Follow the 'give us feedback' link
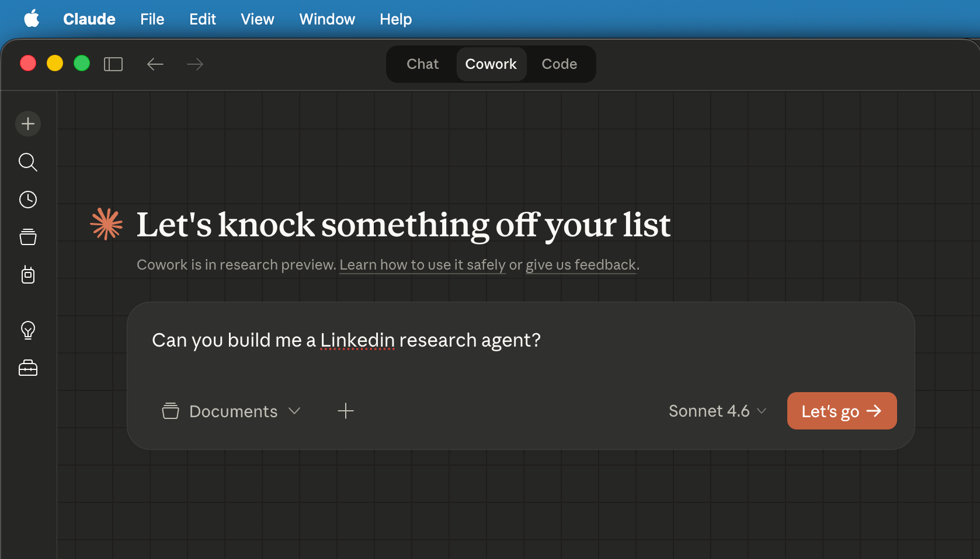Image resolution: width=980 pixels, height=559 pixels. click(581, 265)
